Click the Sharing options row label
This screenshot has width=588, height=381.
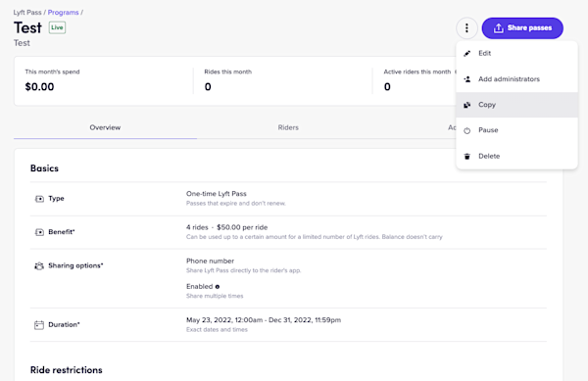point(75,265)
